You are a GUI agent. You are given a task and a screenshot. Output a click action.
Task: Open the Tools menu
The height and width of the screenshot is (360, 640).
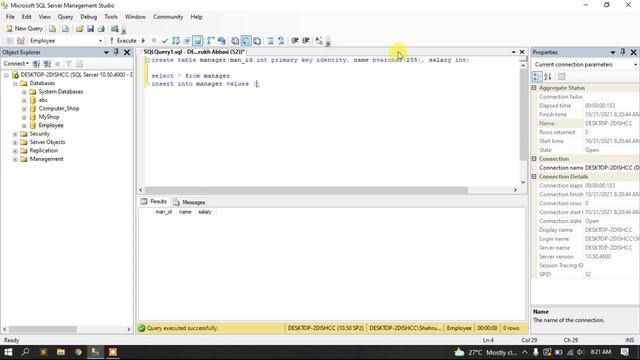click(111, 17)
